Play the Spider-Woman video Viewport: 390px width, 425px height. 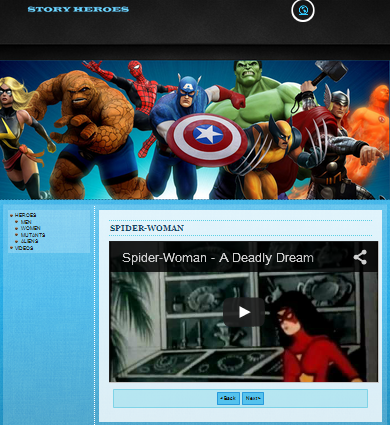[244, 312]
